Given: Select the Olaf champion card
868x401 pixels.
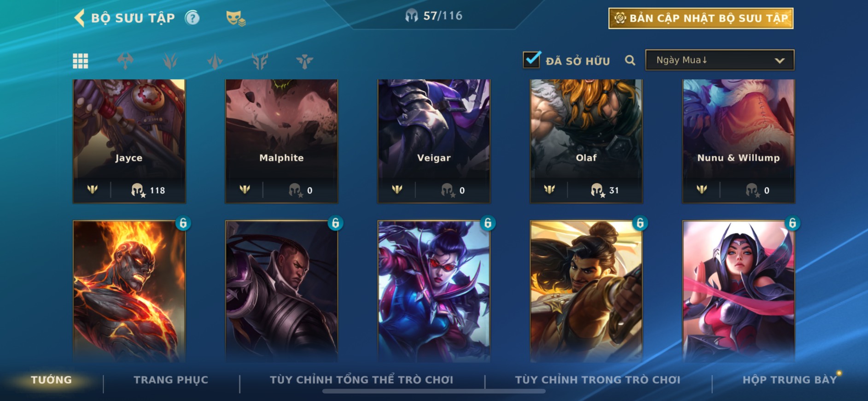Looking at the screenshot, I should pyautogui.click(x=586, y=141).
